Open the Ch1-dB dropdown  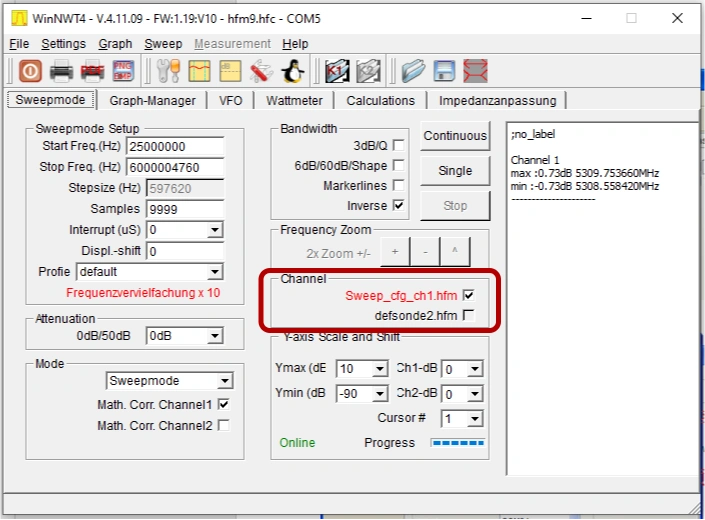click(x=475, y=369)
